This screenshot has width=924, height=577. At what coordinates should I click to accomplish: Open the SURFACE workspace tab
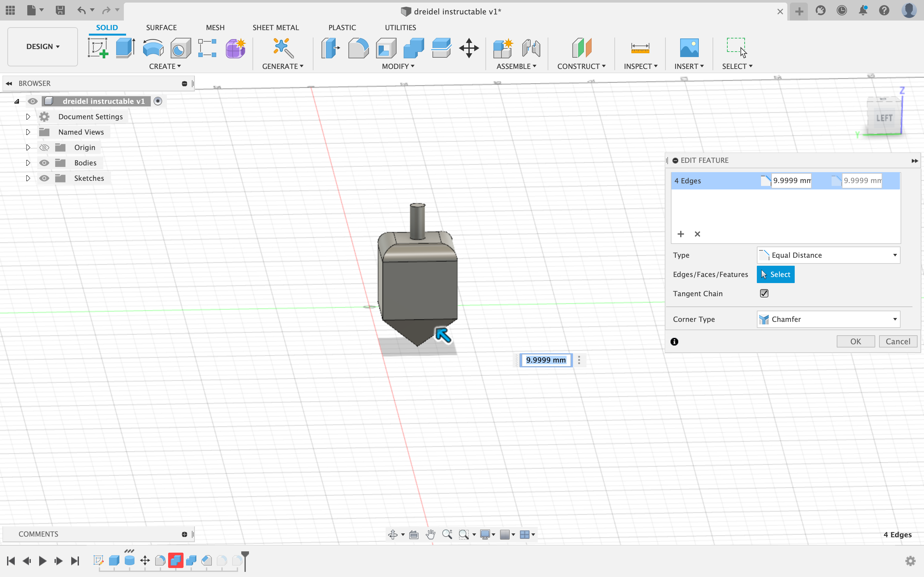(x=161, y=27)
